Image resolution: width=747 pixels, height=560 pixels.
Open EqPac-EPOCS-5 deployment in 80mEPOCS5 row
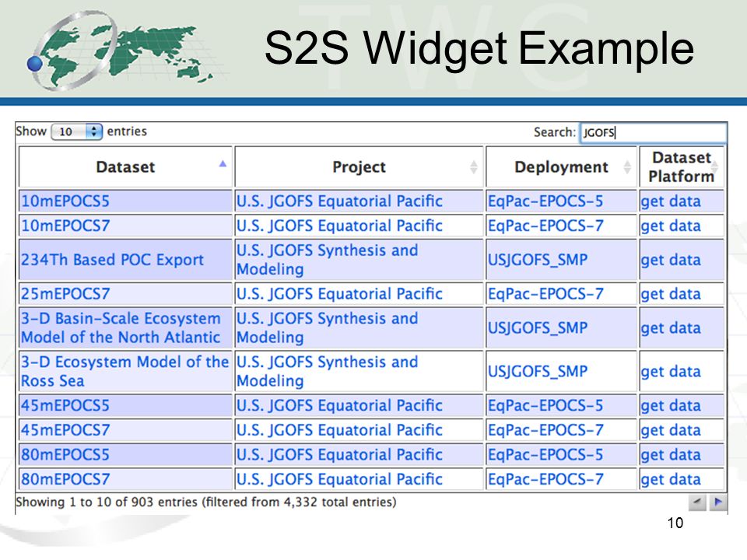545,454
